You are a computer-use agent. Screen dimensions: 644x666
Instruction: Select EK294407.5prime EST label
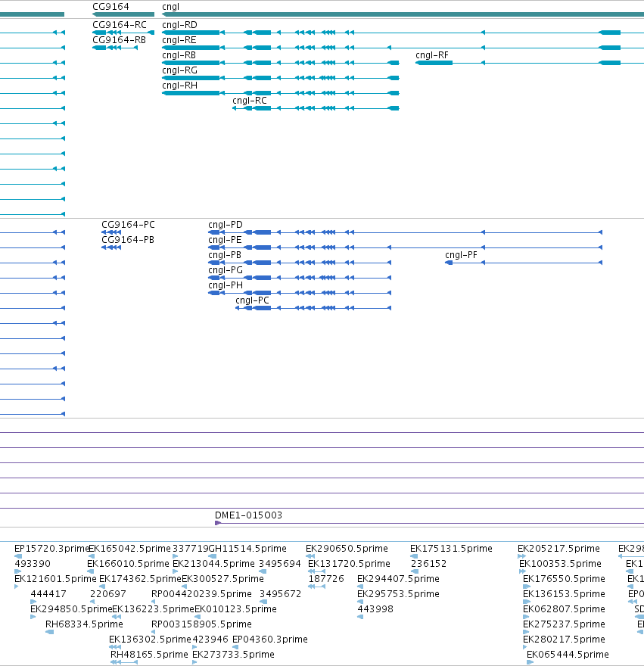tap(398, 579)
